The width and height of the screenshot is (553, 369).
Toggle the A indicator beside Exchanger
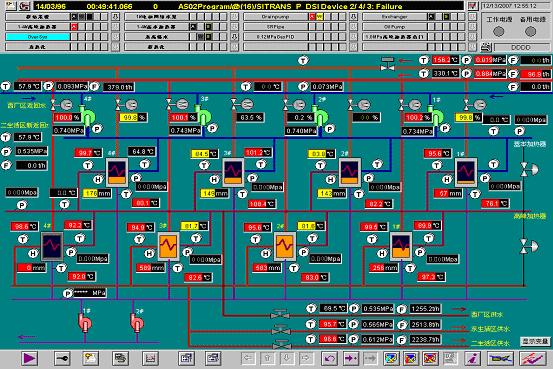click(x=431, y=17)
